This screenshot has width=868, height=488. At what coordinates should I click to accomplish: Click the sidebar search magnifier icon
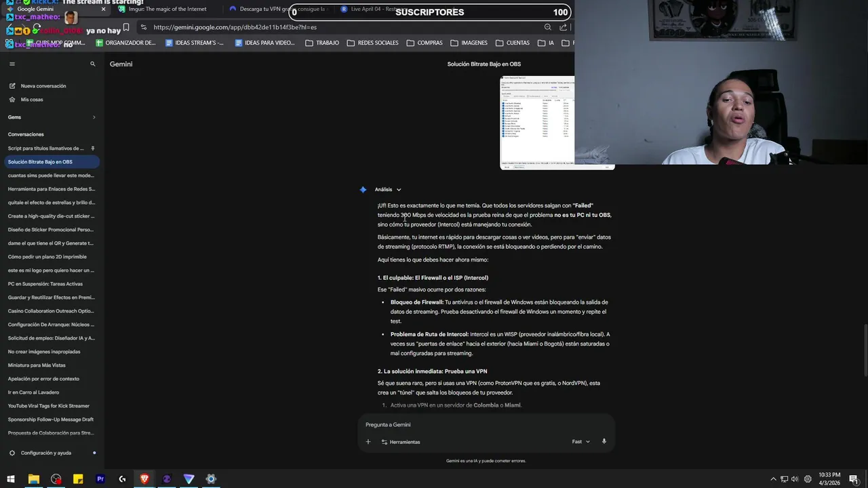93,64
